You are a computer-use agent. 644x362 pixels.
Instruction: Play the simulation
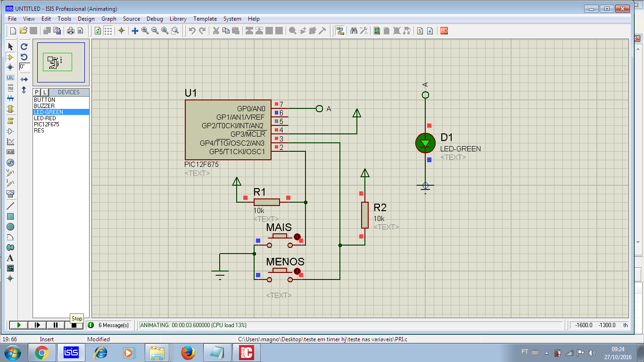18,325
